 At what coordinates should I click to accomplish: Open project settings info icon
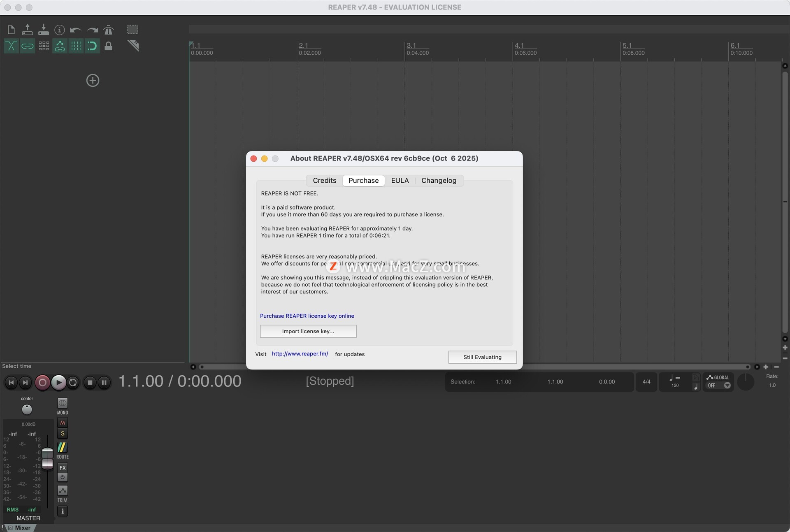60,30
